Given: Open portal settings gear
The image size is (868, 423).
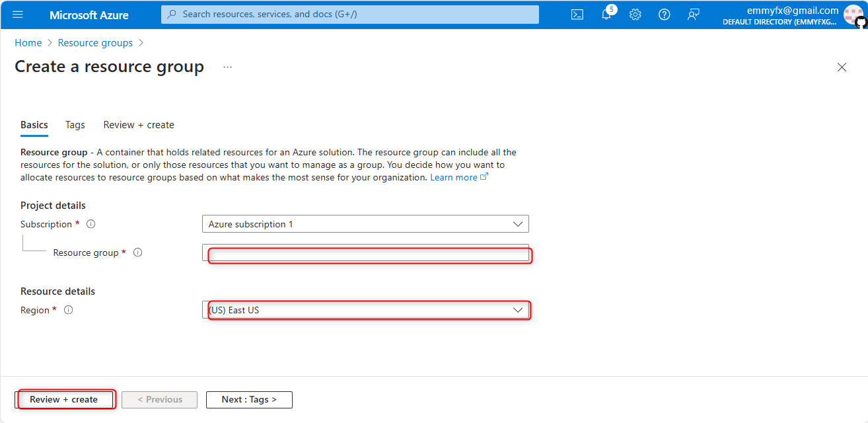Looking at the screenshot, I should (x=635, y=15).
